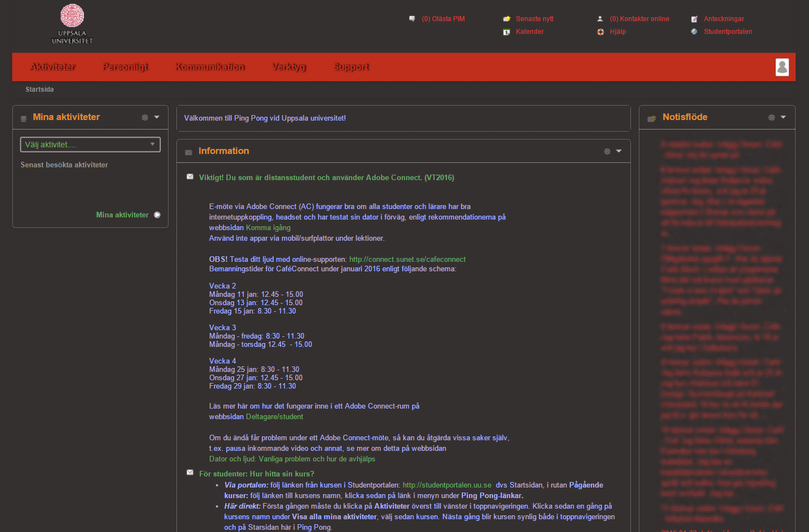Open the user profile avatar
Image resolution: width=809 pixels, height=532 pixels.
[782, 67]
